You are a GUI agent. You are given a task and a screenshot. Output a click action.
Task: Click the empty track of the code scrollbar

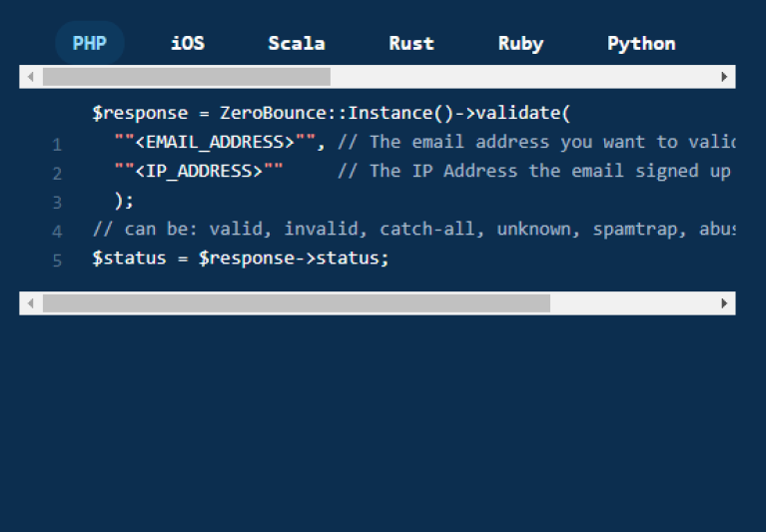[x=631, y=303]
